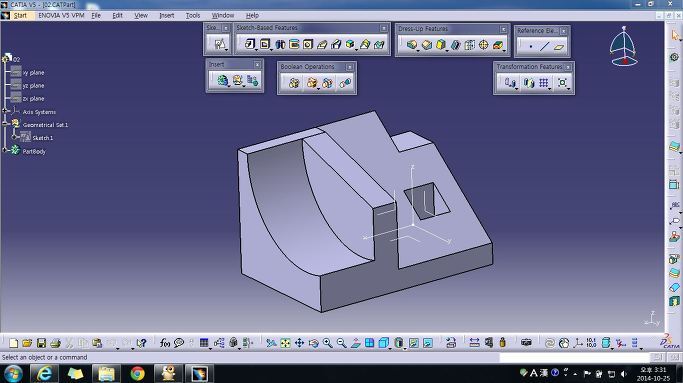Pick the Hole tool icon
Screen dimensions: 683x383
click(x=308, y=44)
